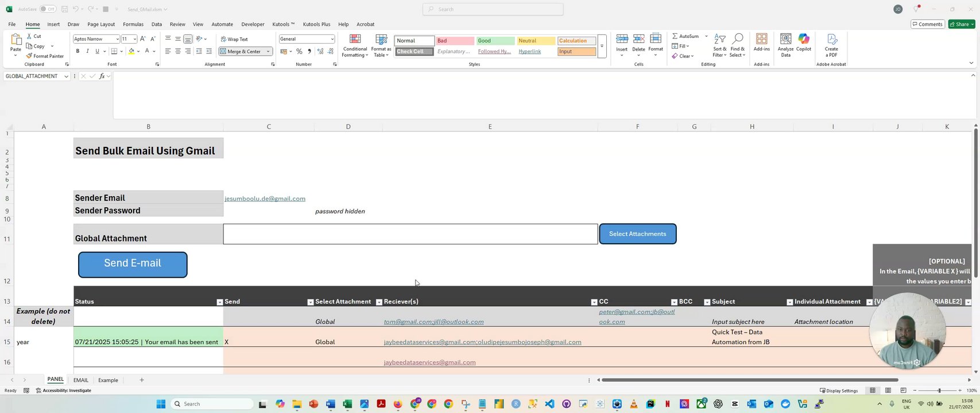Click the jesumboolu.de@gmail.com sender link
Viewport: 980px width, 413px height.
(265, 198)
